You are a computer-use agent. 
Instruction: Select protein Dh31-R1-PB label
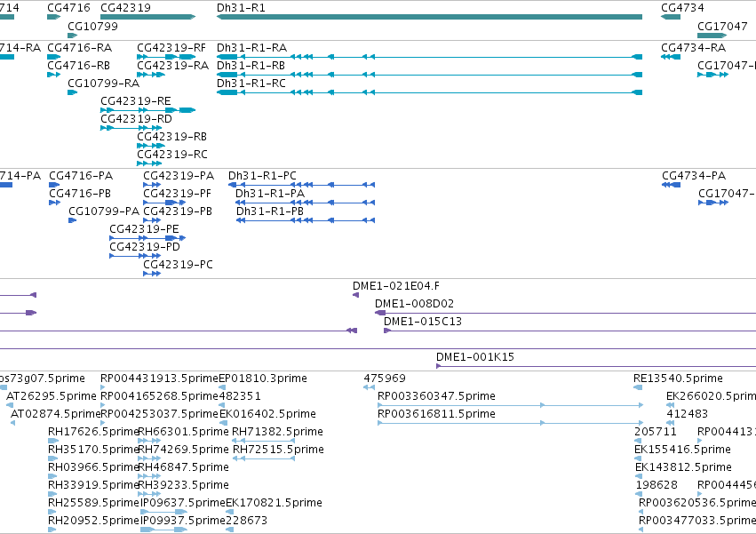click(x=270, y=211)
